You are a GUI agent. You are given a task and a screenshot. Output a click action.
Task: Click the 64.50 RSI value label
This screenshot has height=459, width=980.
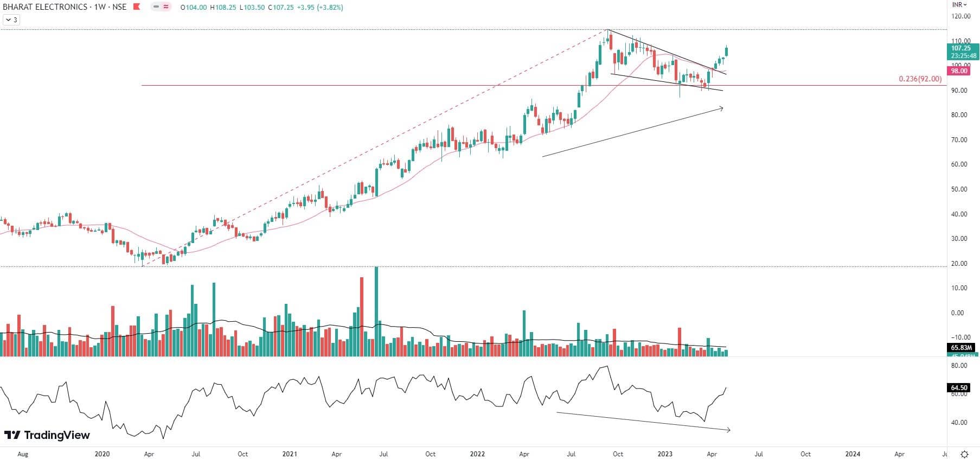(x=959, y=388)
